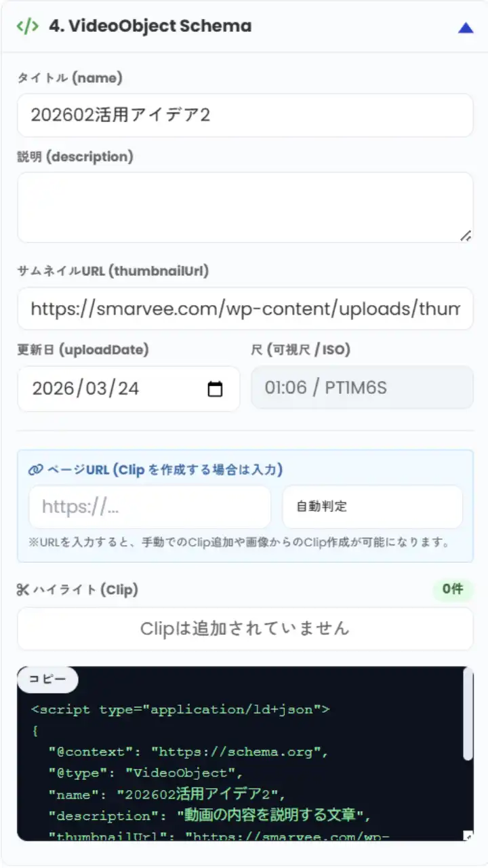Click the Clipは追加されていません placeholder box
The image size is (488, 868).
tap(245, 629)
